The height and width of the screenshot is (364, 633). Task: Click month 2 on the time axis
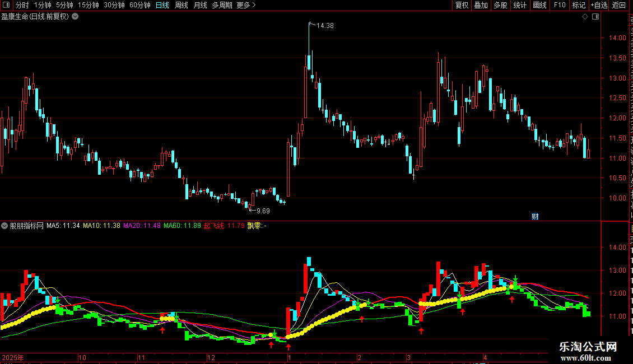click(x=359, y=357)
